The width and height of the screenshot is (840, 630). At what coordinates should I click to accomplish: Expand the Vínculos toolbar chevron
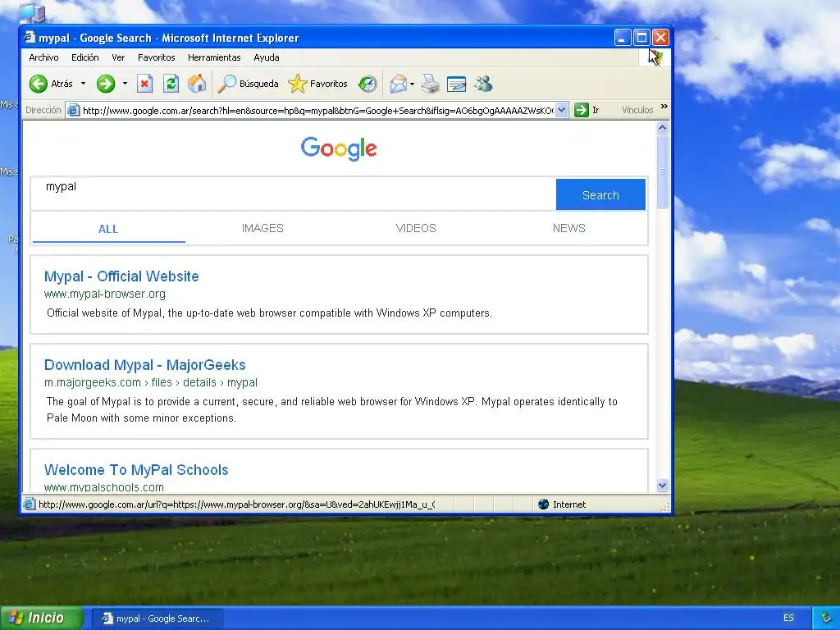tap(664, 107)
